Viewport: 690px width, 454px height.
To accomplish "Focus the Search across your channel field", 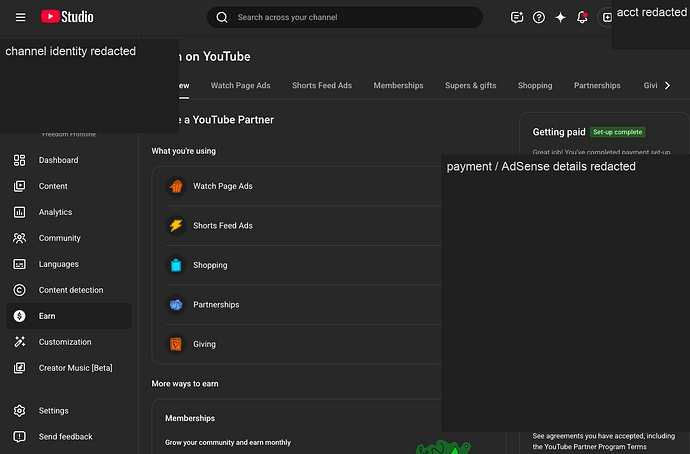I will pyautogui.click(x=345, y=17).
